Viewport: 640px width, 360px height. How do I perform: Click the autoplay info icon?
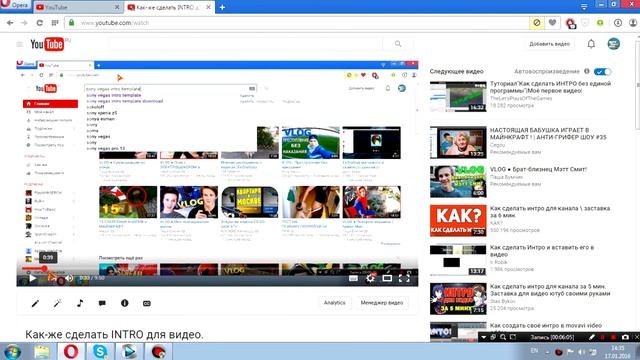(x=587, y=71)
